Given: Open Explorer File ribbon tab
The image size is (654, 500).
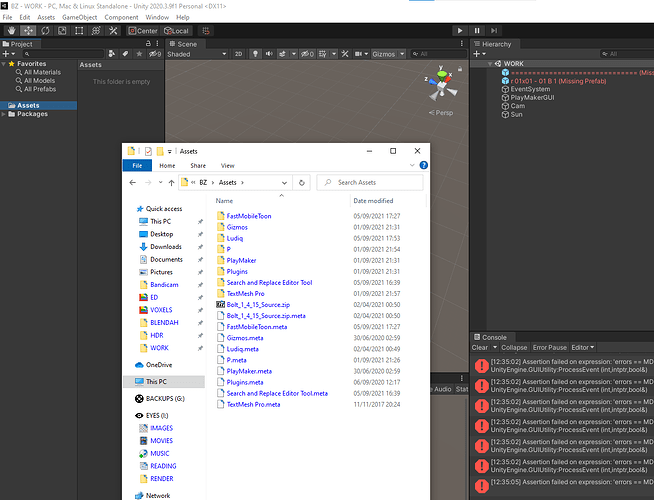Looking at the screenshot, I should (137, 166).
